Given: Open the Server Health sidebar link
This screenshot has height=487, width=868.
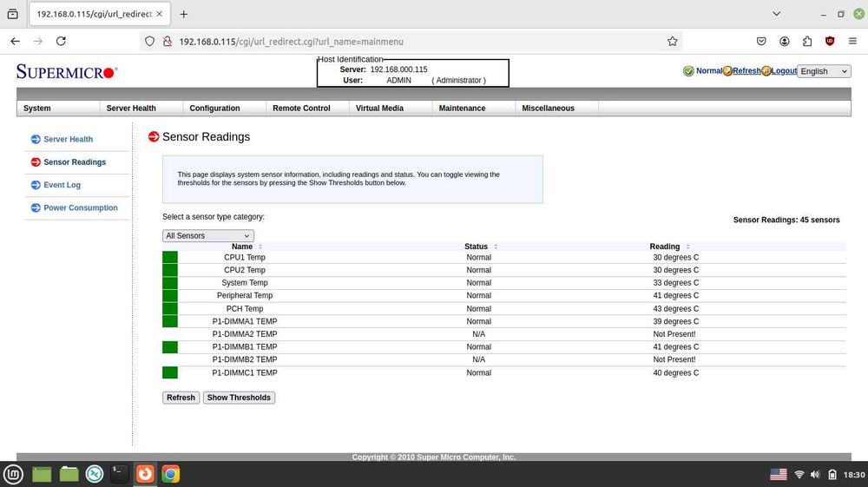Looking at the screenshot, I should (x=68, y=140).
